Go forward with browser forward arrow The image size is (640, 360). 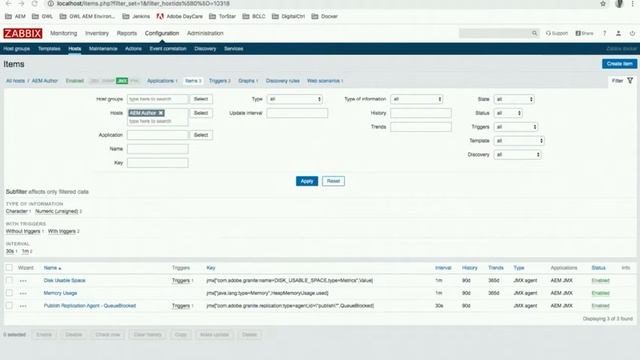click(21, 4)
